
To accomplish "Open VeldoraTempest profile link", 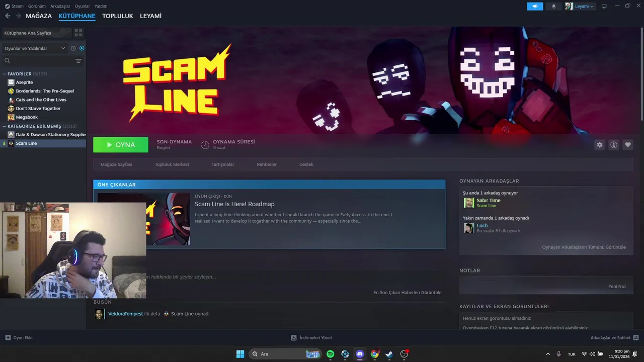I will [x=125, y=314].
